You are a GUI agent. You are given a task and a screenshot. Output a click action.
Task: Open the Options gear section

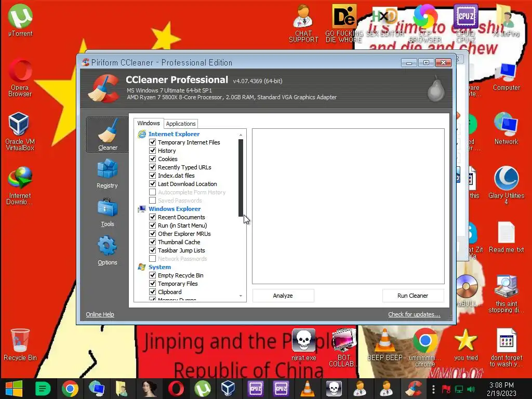pos(107,251)
